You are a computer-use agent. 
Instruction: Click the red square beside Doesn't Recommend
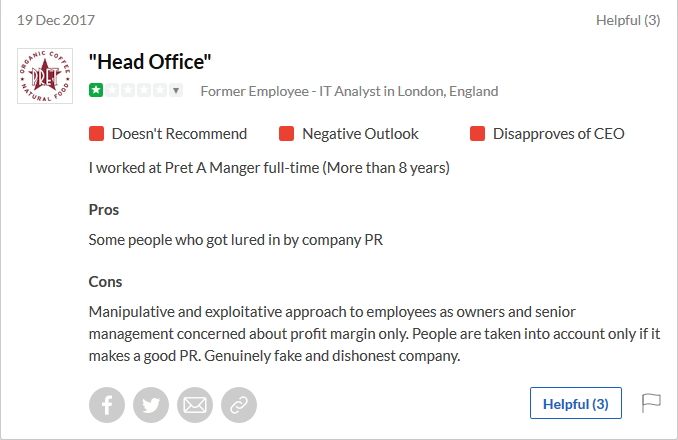tap(97, 133)
